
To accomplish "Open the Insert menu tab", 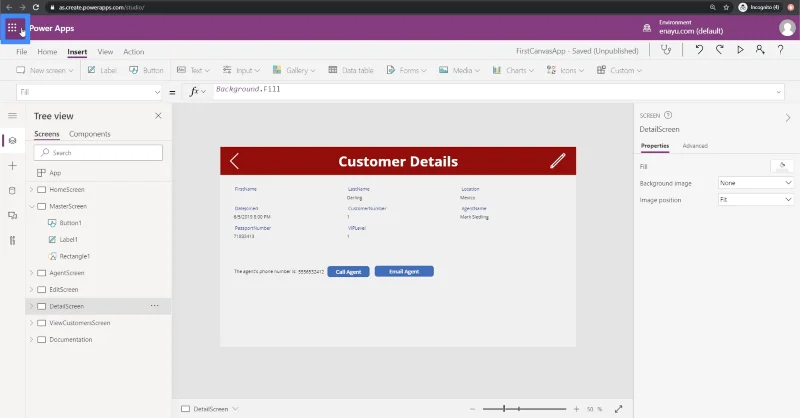I will click(x=77, y=52).
